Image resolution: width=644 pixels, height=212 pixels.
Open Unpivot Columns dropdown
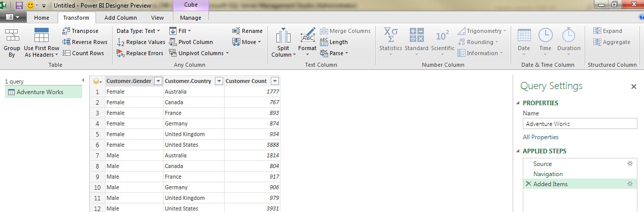point(199,53)
